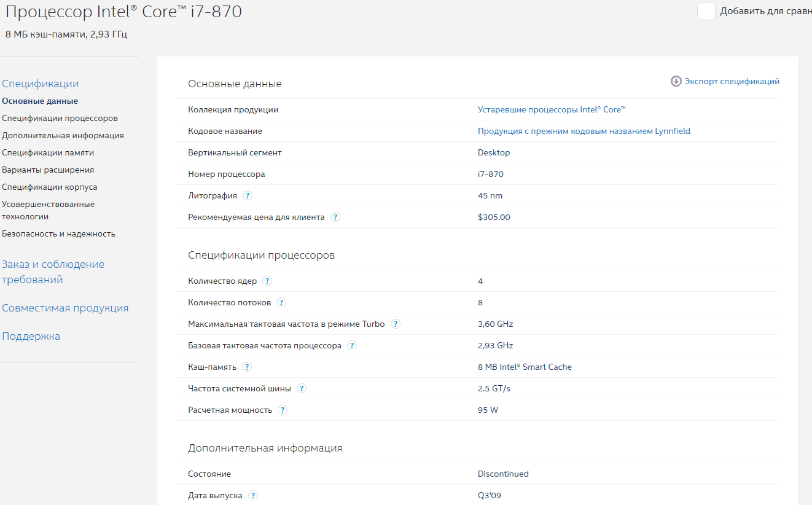The image size is (812, 505).
Task: Click the Вертикальный сегмент row label
Action: tap(235, 152)
